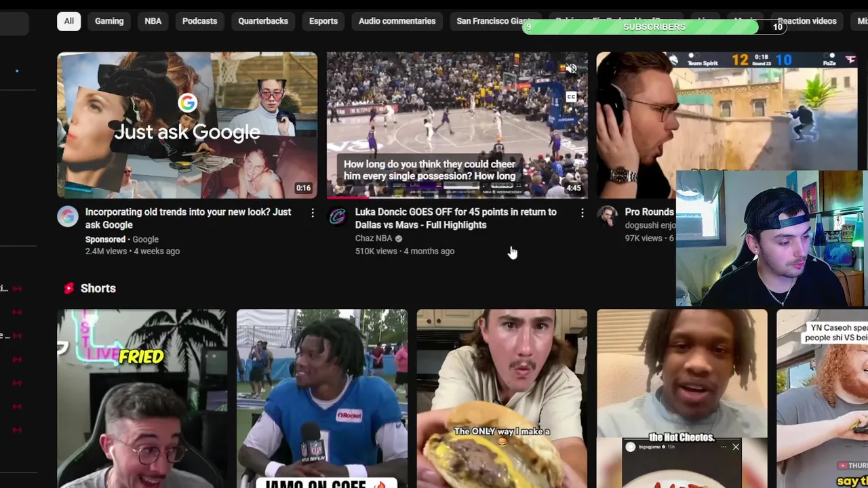Viewport: 868px width, 488px height.
Task: Open the Luka Doncic GOES OFF video title
Action: pos(456,218)
